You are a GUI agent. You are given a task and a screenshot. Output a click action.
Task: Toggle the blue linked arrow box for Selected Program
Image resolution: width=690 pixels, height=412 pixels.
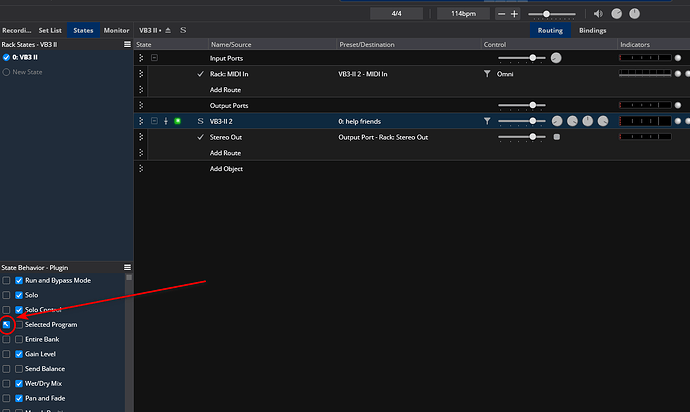click(x=6, y=325)
